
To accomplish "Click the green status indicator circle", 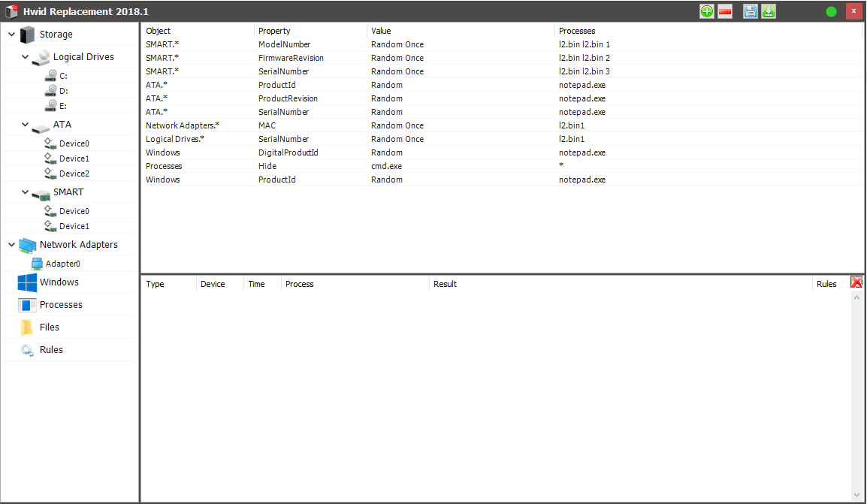I will click(x=831, y=11).
